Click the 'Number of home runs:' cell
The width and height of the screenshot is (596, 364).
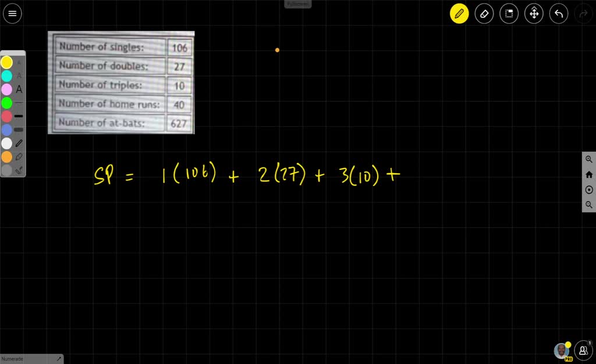click(110, 104)
